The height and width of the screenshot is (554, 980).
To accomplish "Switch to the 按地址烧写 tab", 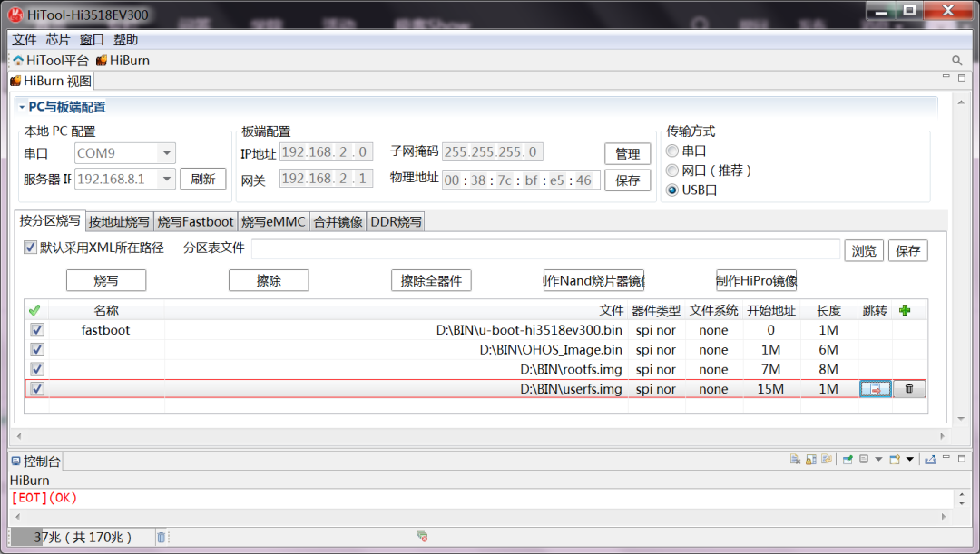I will (x=120, y=222).
